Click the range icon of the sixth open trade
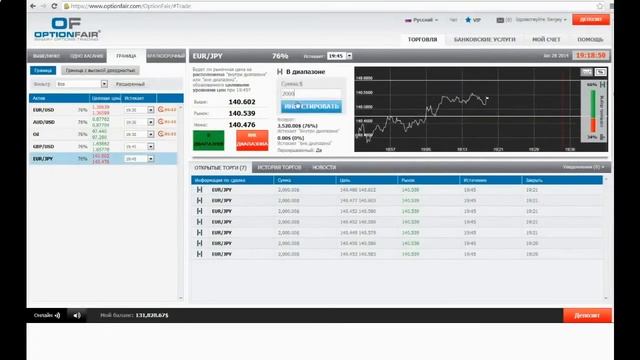The width and height of the screenshot is (640, 360). pyautogui.click(x=200, y=243)
